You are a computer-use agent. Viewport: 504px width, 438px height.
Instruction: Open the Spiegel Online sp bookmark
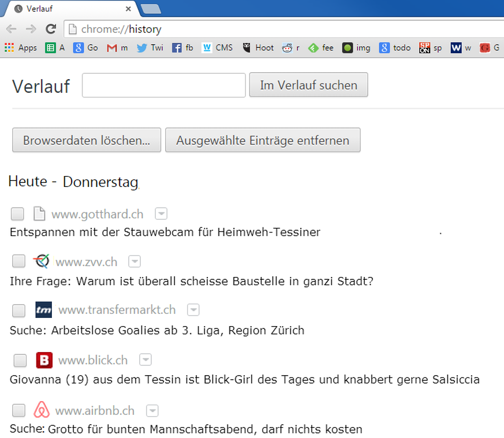coord(430,48)
